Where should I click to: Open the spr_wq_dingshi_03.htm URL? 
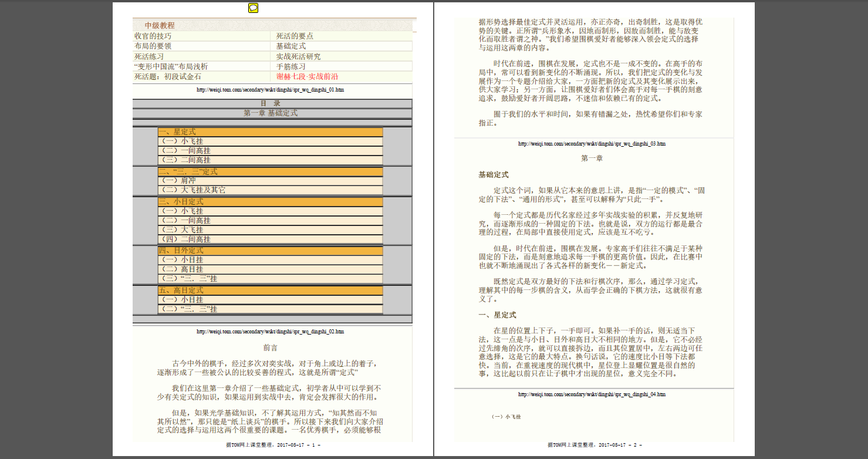pyautogui.click(x=592, y=144)
